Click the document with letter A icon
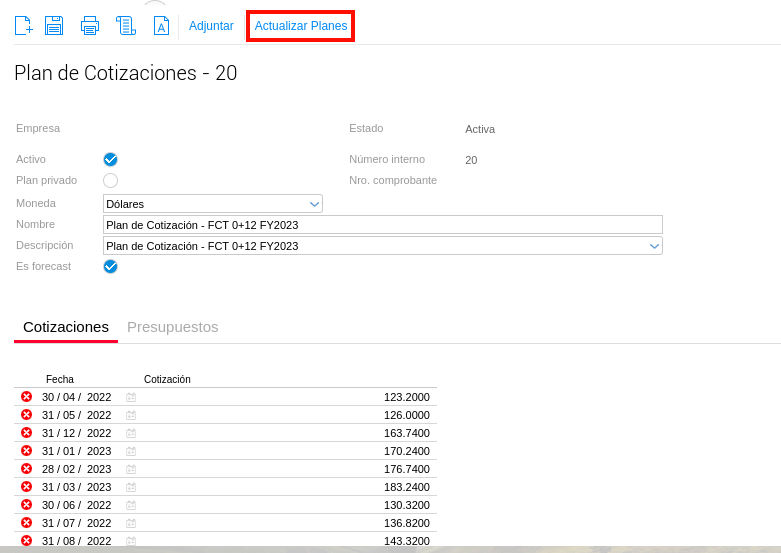This screenshot has height=553, width=781. pos(161,26)
